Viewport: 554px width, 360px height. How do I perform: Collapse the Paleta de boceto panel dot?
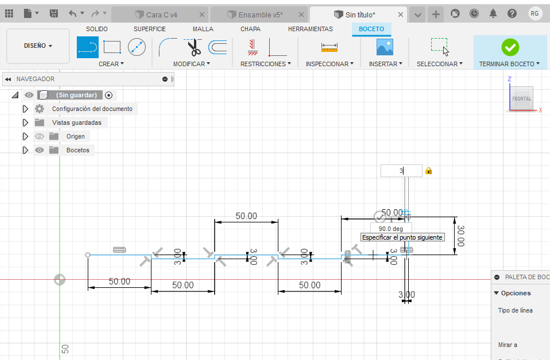497,277
